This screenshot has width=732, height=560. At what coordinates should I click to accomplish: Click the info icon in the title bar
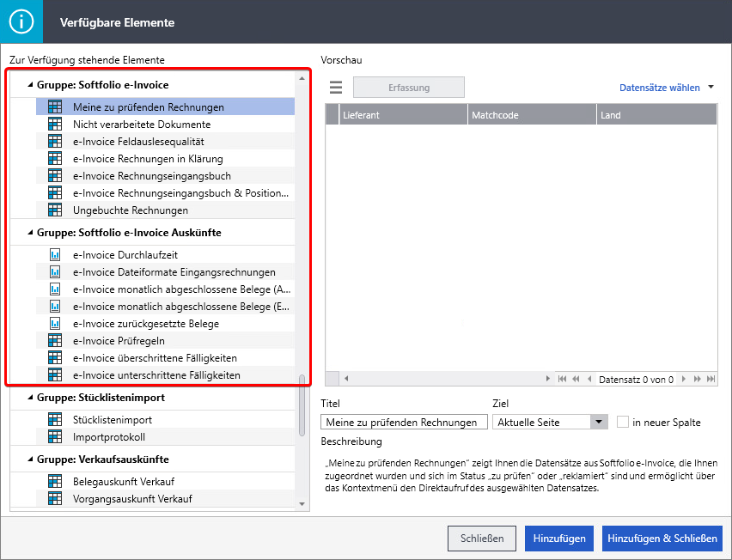point(21,22)
